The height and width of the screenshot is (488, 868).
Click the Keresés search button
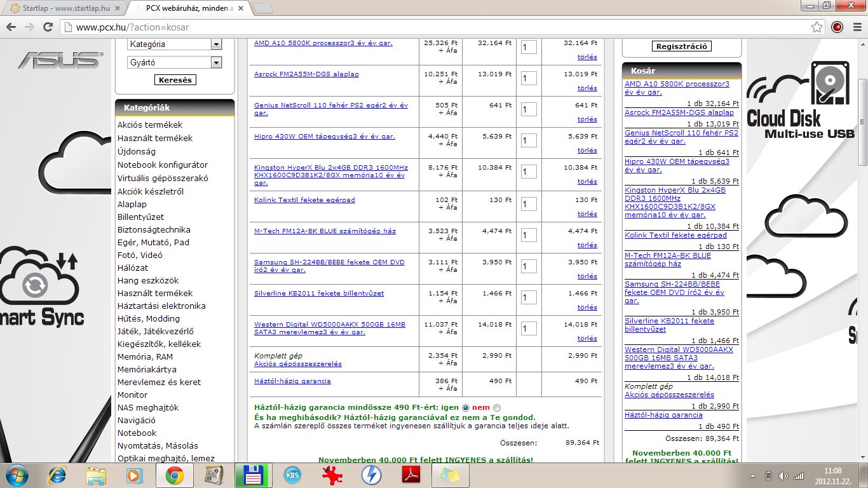pos(175,80)
